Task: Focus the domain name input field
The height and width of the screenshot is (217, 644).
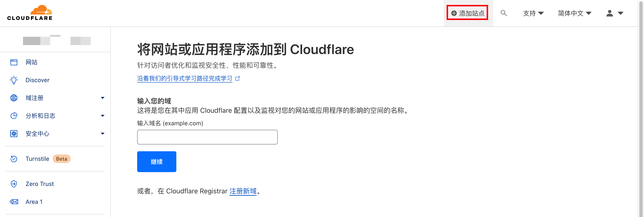Action: 207,137
